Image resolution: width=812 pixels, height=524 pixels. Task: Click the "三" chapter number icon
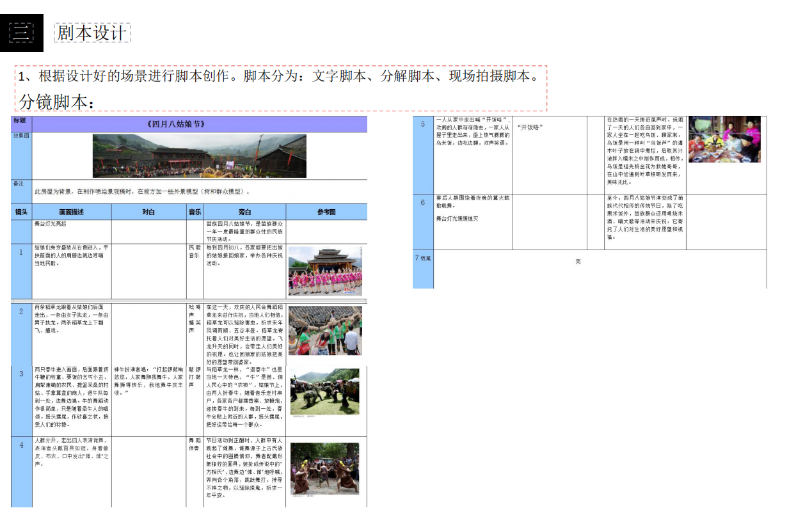pyautogui.click(x=21, y=33)
